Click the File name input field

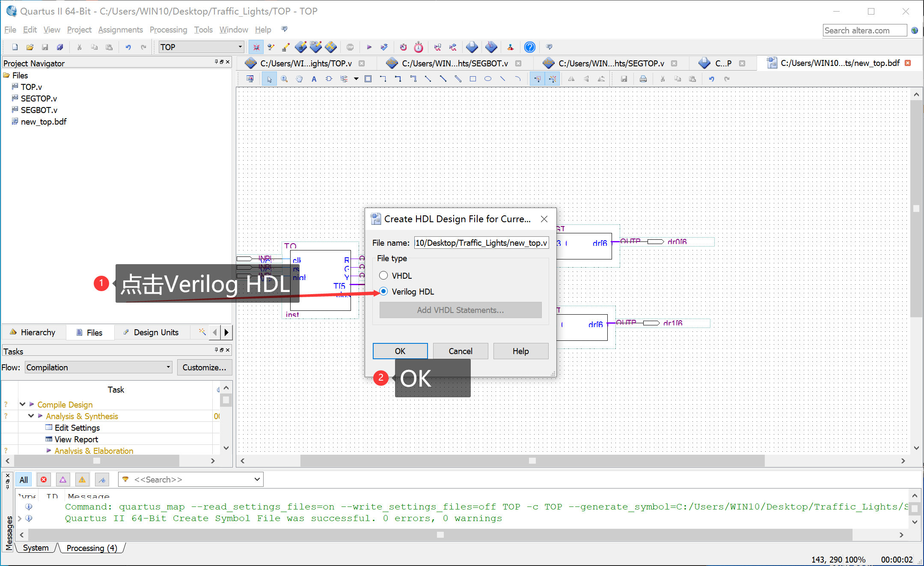(x=481, y=243)
